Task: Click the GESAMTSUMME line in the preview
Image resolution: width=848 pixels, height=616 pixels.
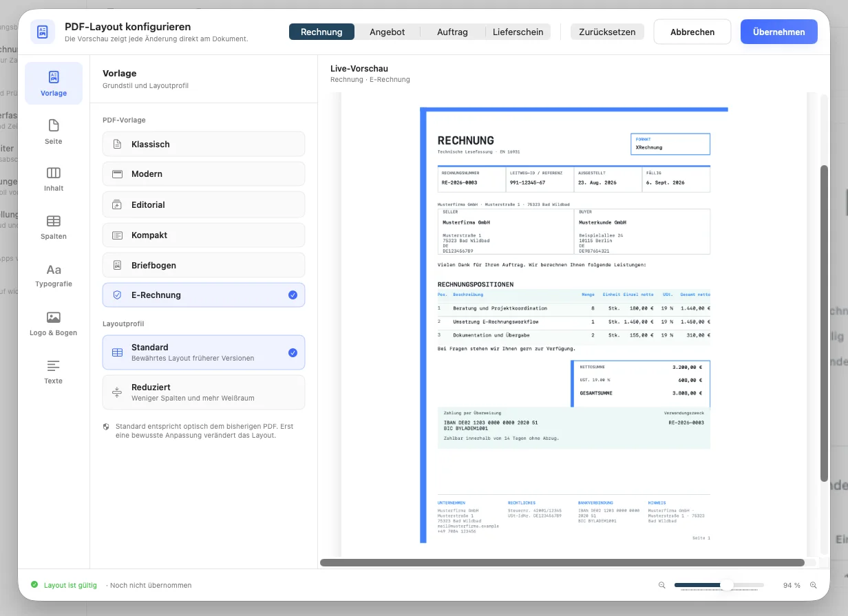Action: pos(641,393)
